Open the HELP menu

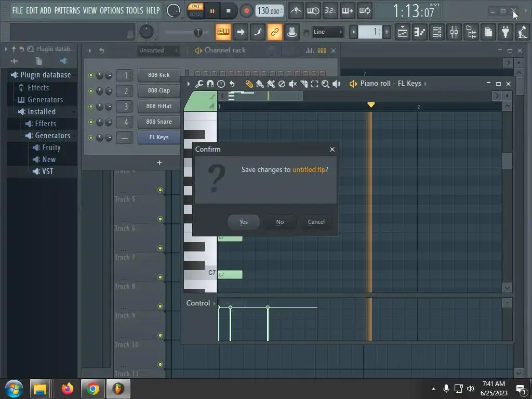coord(153,10)
